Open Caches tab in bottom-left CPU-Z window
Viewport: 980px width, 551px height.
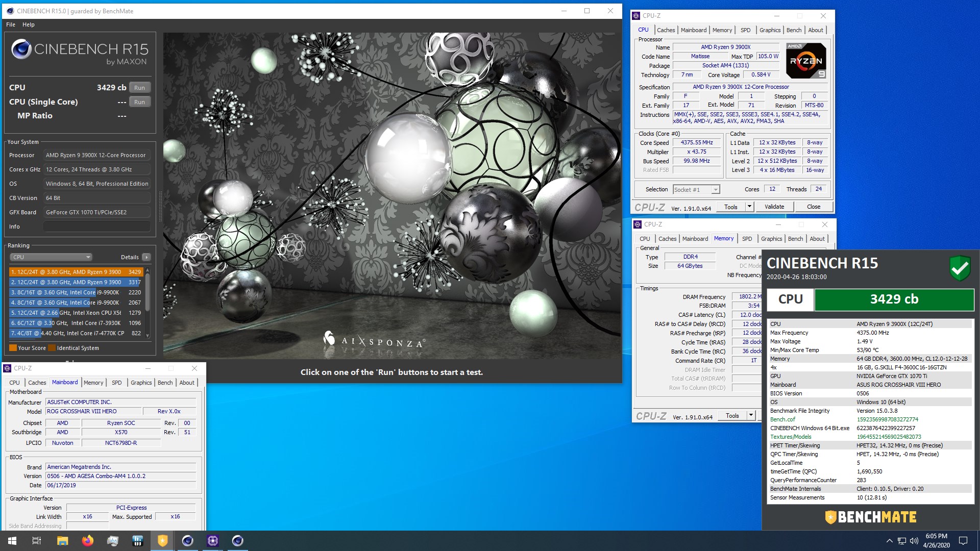tap(37, 383)
